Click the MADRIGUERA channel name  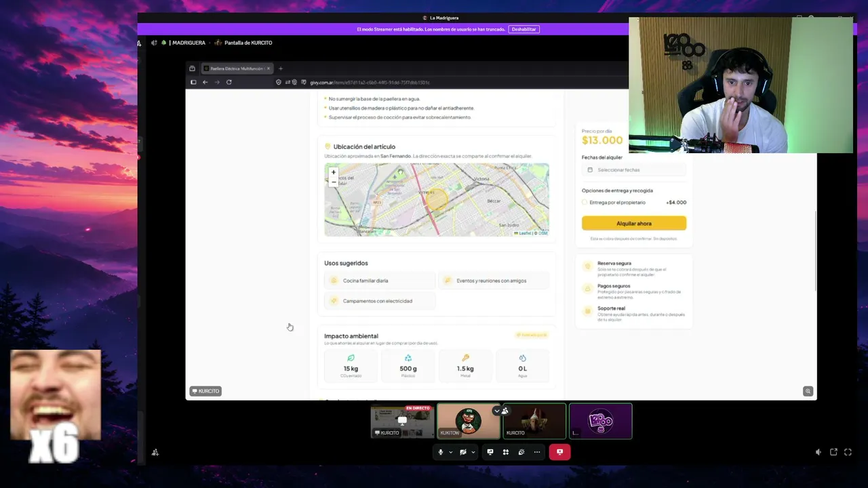189,43
